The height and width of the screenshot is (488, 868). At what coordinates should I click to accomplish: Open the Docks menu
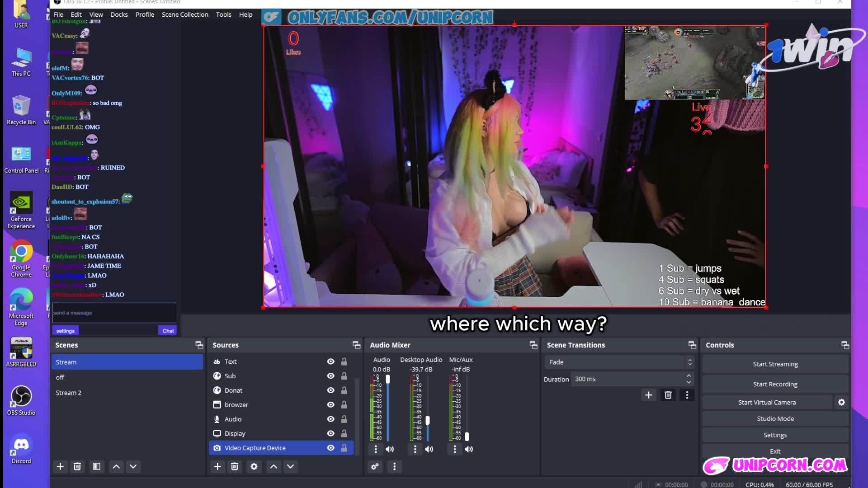(119, 14)
